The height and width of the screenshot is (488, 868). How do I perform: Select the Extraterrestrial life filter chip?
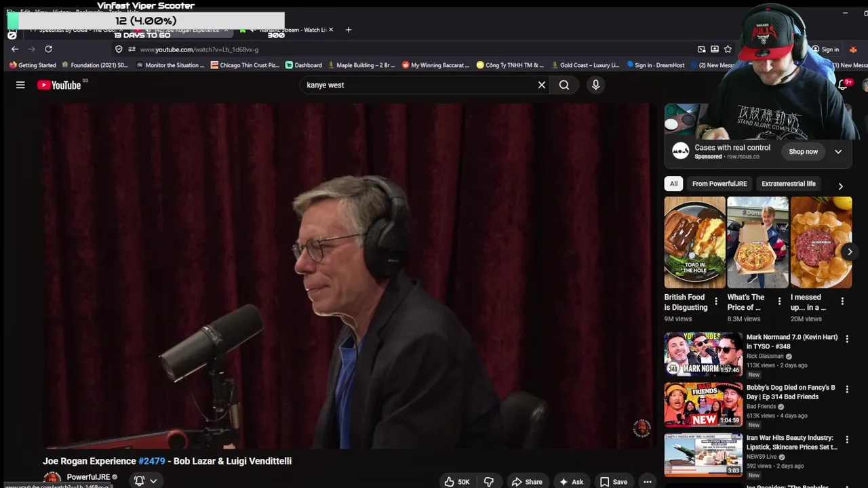[x=788, y=184]
